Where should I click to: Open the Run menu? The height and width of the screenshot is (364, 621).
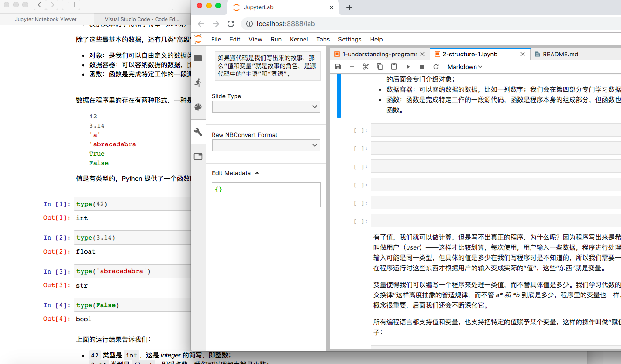276,39
